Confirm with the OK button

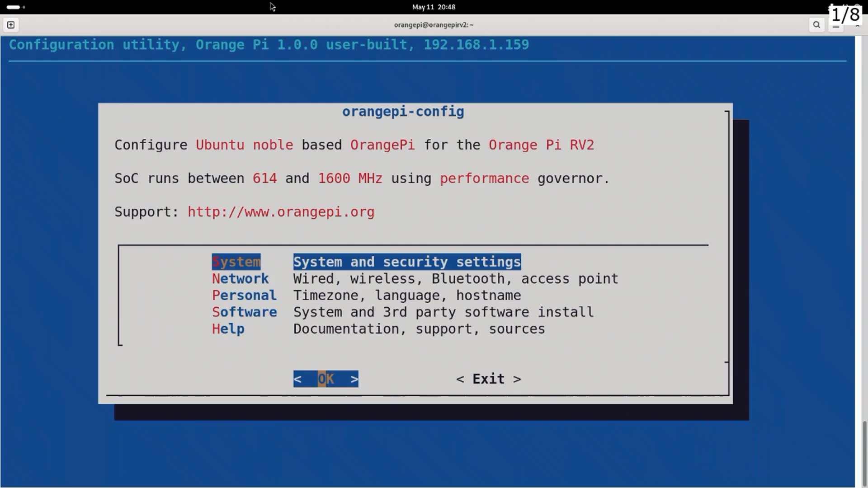[326, 379]
